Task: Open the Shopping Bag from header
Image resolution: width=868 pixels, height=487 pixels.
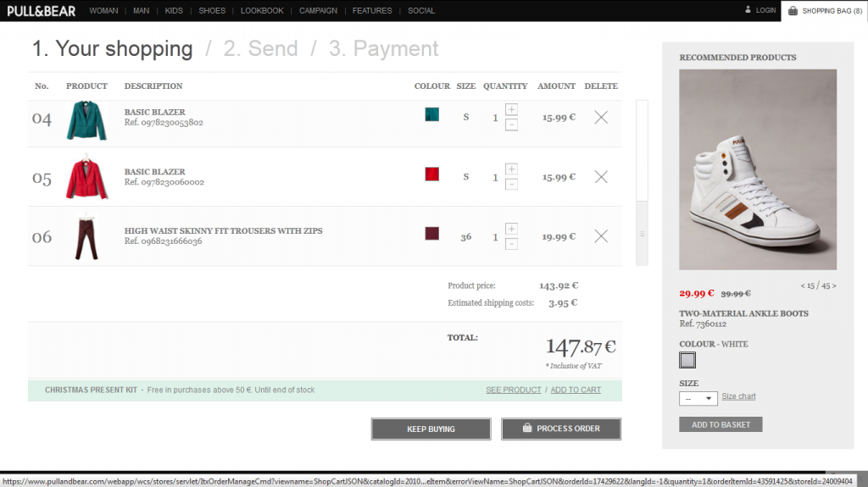Action: (x=824, y=11)
